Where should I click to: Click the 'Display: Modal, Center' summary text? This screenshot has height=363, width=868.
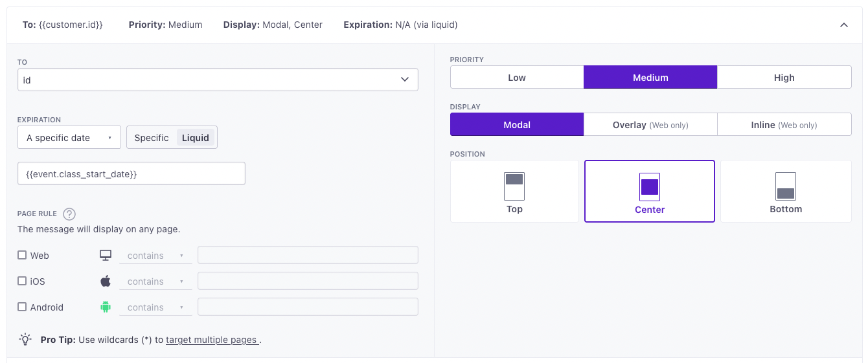pos(273,25)
